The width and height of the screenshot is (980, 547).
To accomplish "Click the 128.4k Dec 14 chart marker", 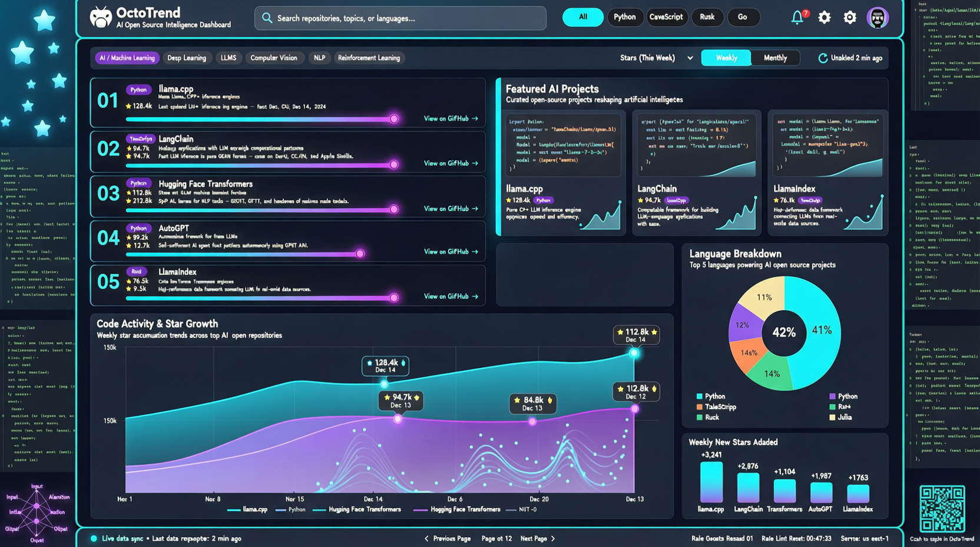I will (x=384, y=384).
